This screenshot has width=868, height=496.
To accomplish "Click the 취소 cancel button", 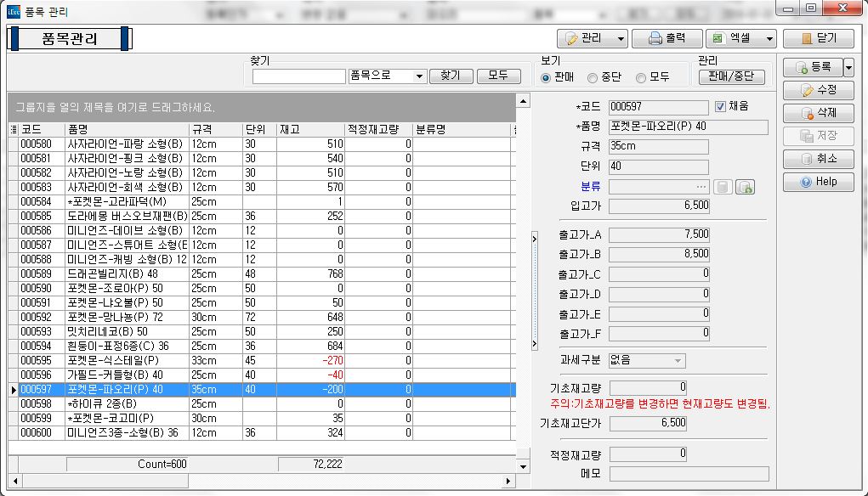I will tap(818, 159).
